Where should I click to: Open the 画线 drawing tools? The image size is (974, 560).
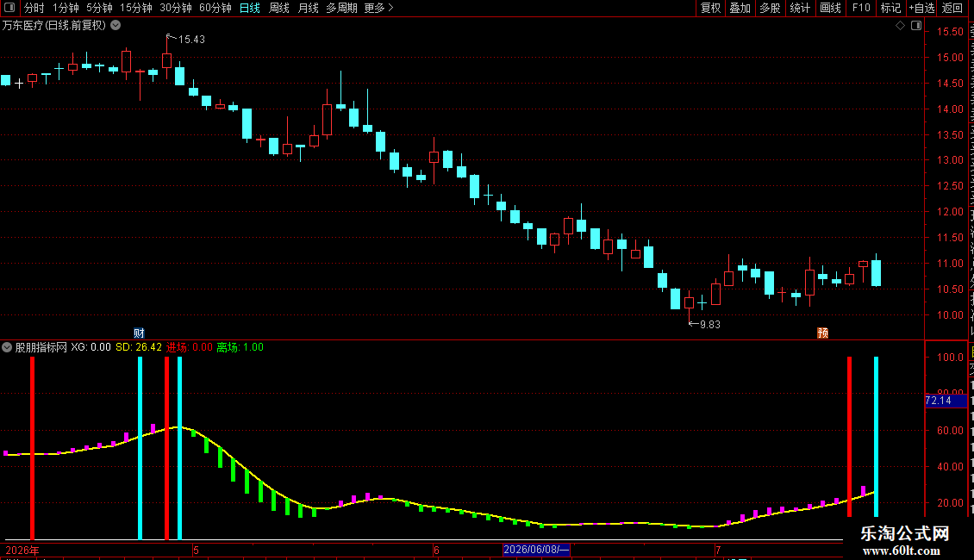[x=830, y=8]
